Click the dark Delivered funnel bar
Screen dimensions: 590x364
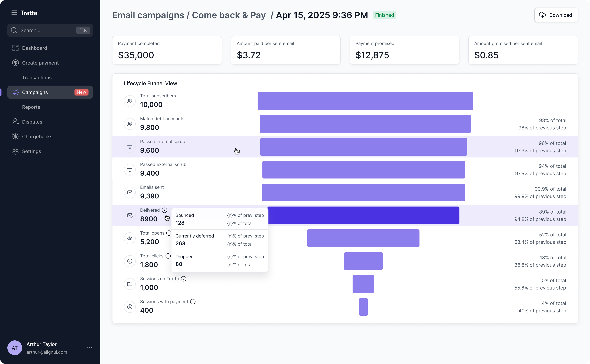click(363, 215)
